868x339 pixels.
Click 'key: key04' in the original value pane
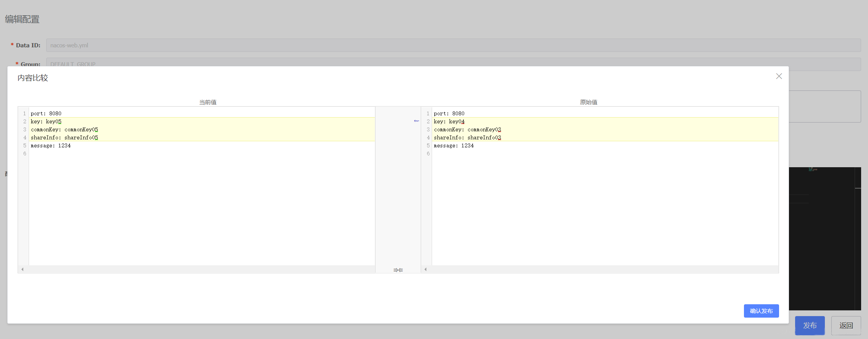449,121
